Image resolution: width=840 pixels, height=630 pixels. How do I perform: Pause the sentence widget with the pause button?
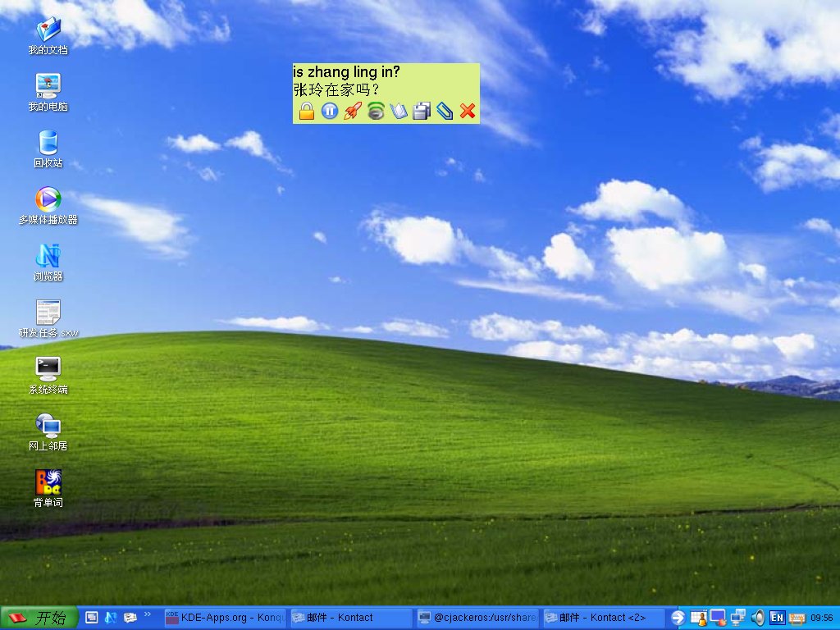330,111
